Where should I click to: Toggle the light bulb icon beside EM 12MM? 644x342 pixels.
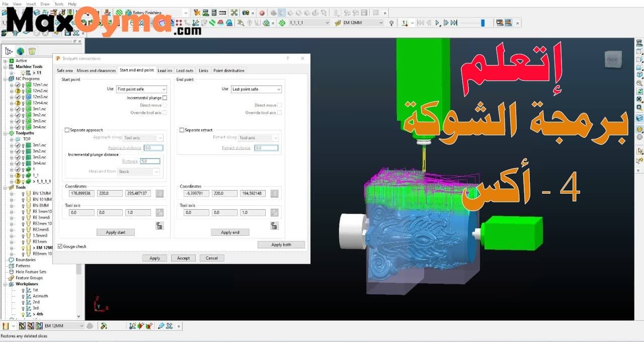(391, 23)
